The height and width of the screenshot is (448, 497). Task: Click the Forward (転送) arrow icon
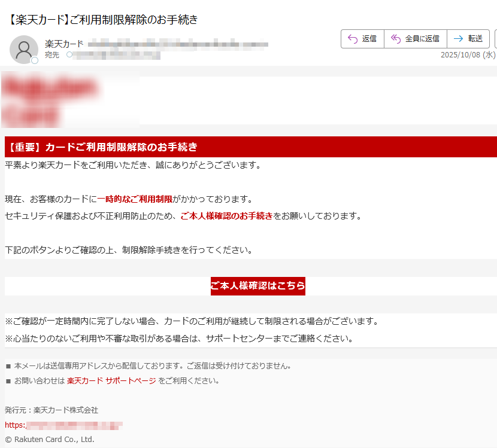point(457,38)
